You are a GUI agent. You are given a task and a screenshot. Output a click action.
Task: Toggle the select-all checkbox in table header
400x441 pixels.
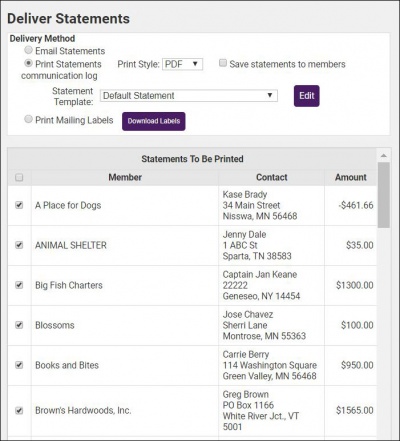tap(19, 177)
